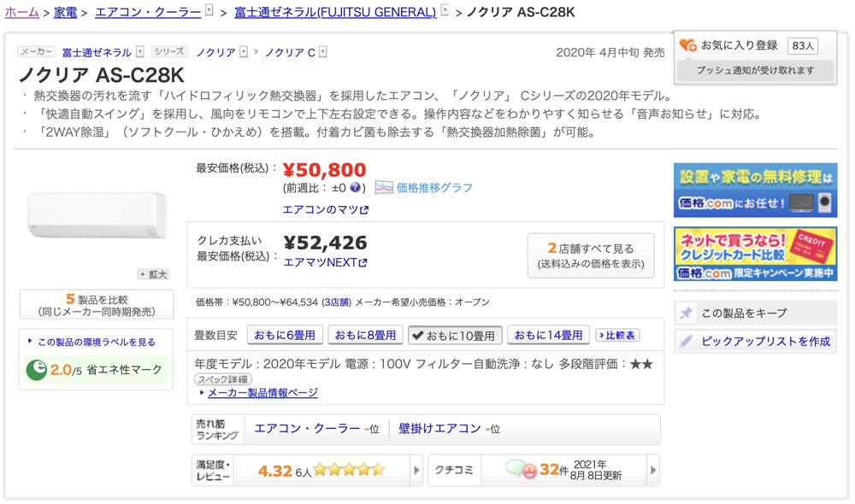This screenshot has width=855, height=504.
Task: Go to the ホーム breadcrumb
Action: coord(22,12)
